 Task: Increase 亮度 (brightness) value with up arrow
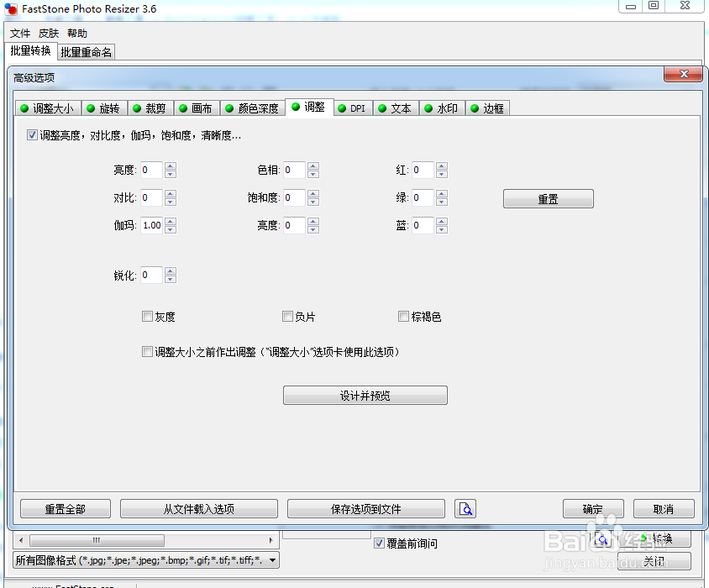pos(171,166)
